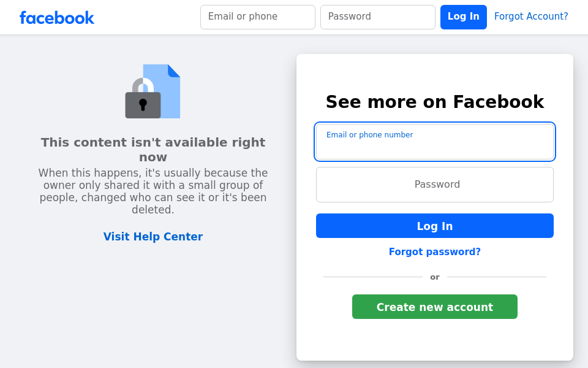Click the floating "Email or phone number" label
Screen dimensions: 588x368
[369, 135]
